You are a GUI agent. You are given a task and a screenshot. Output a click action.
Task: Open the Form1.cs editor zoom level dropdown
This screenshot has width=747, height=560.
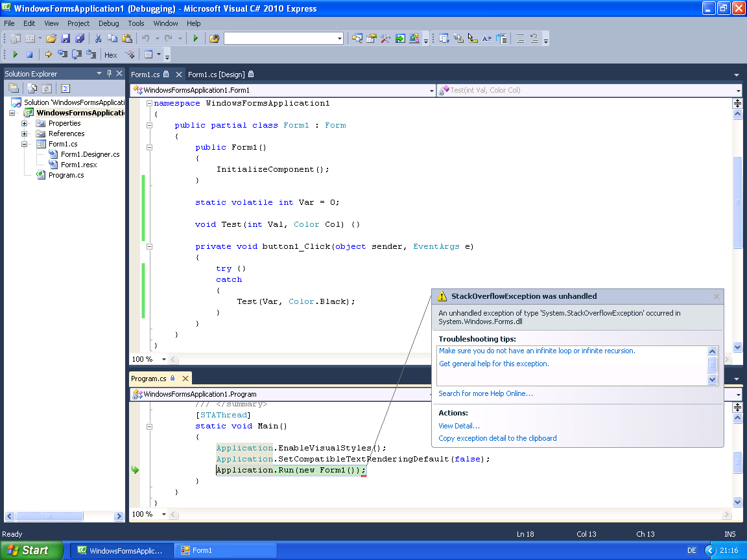tap(164, 360)
